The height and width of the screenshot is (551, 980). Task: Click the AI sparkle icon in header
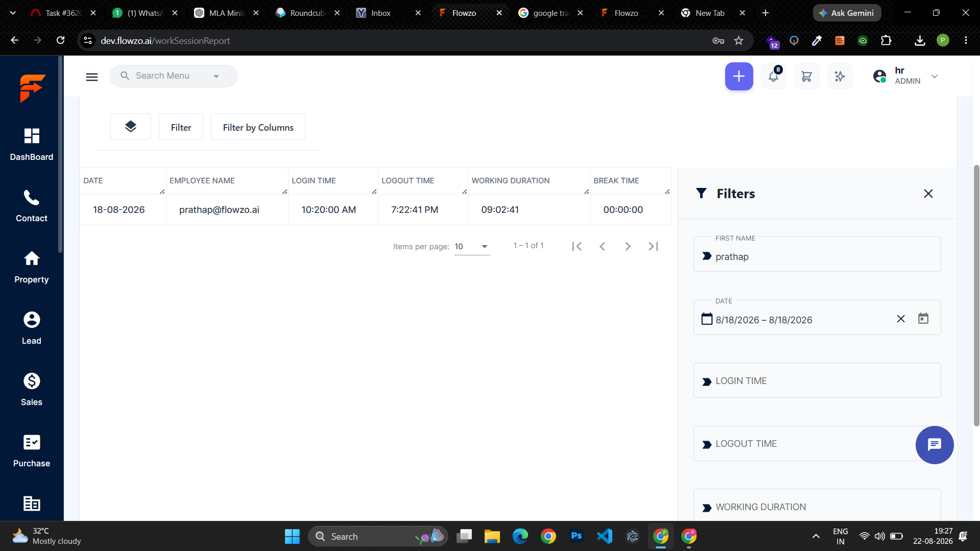tap(840, 77)
